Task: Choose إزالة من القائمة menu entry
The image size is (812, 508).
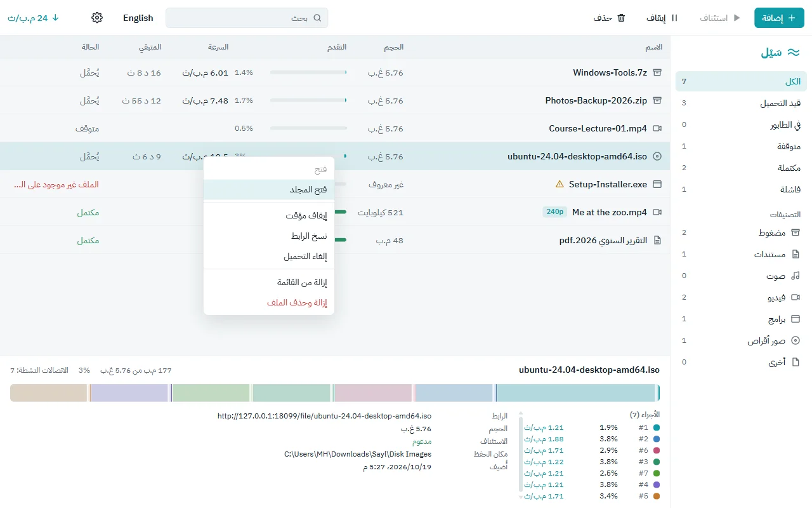Action: (269, 283)
